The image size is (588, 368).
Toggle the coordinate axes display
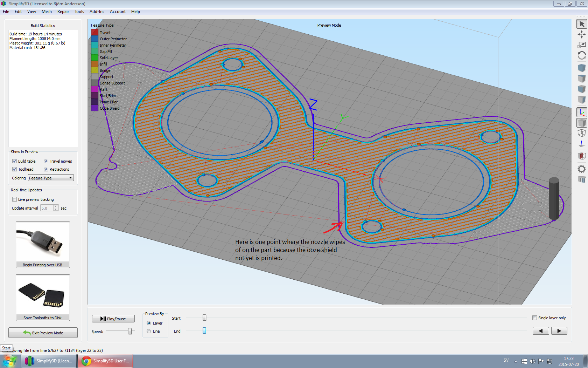(x=582, y=112)
